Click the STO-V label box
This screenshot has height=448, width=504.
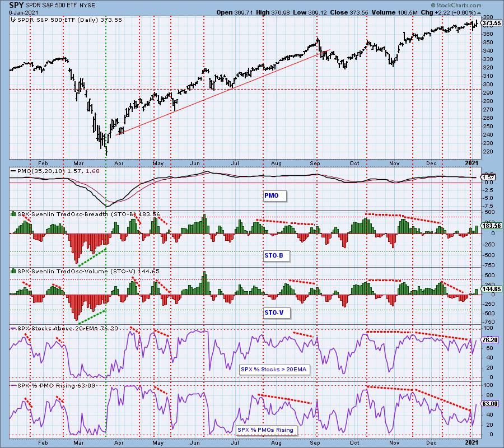click(277, 312)
